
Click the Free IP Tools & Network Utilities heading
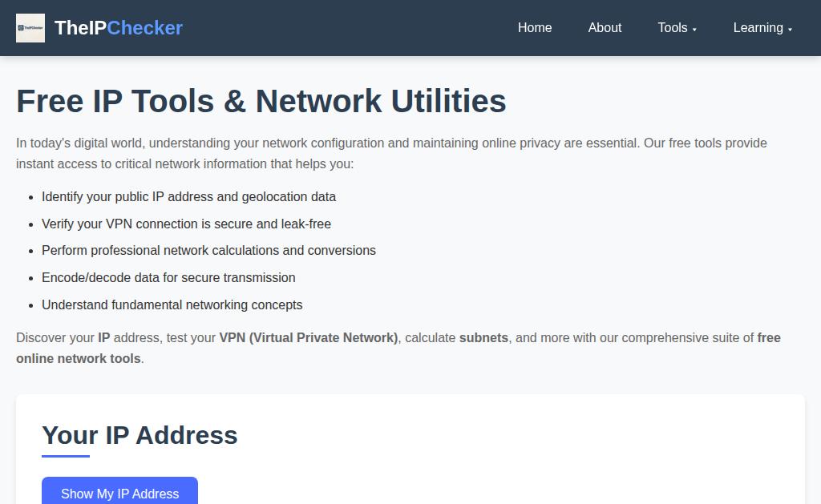tap(261, 101)
